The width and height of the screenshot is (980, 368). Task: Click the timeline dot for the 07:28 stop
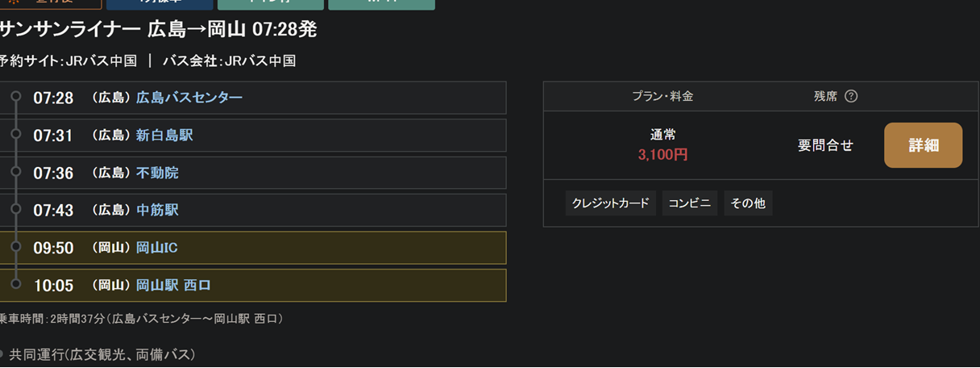coord(15,98)
